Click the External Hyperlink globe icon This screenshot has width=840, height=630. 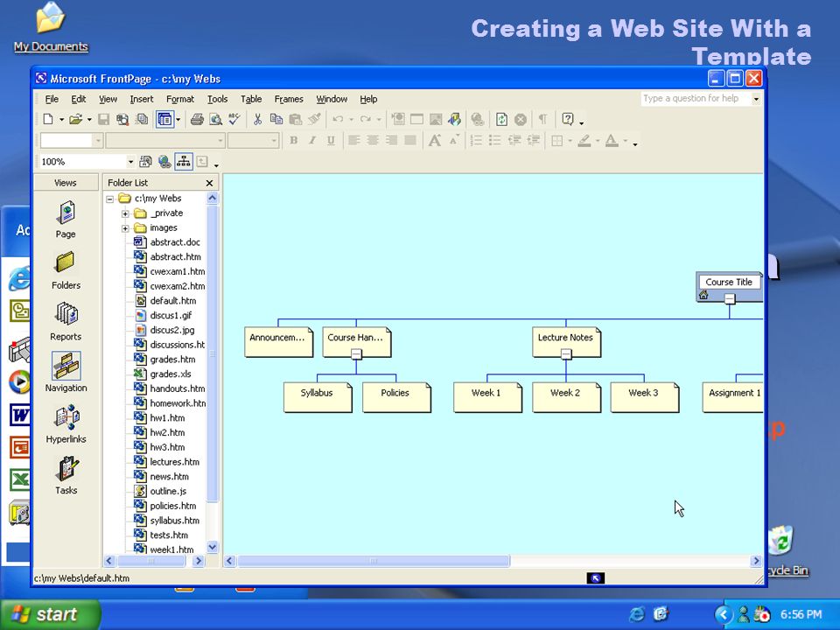pos(164,161)
